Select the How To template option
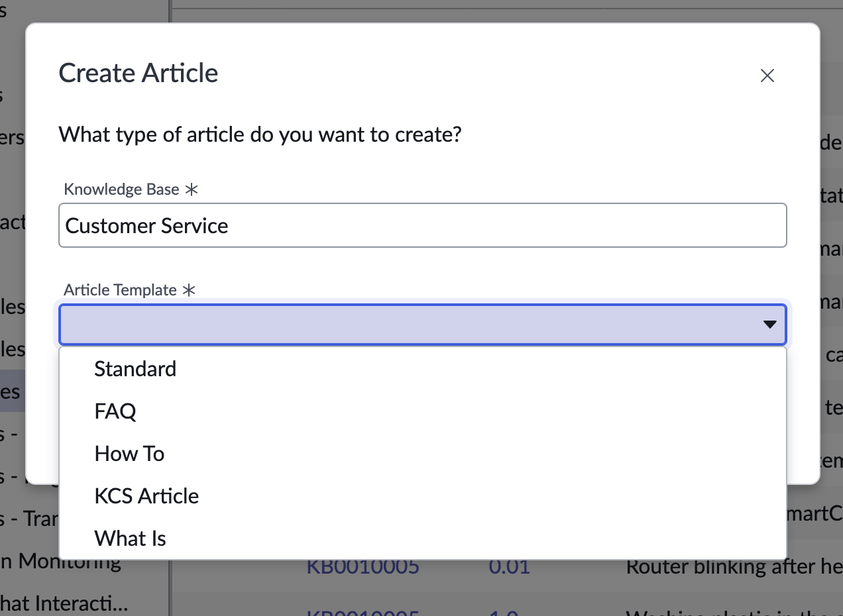The image size is (843, 616). click(x=129, y=453)
